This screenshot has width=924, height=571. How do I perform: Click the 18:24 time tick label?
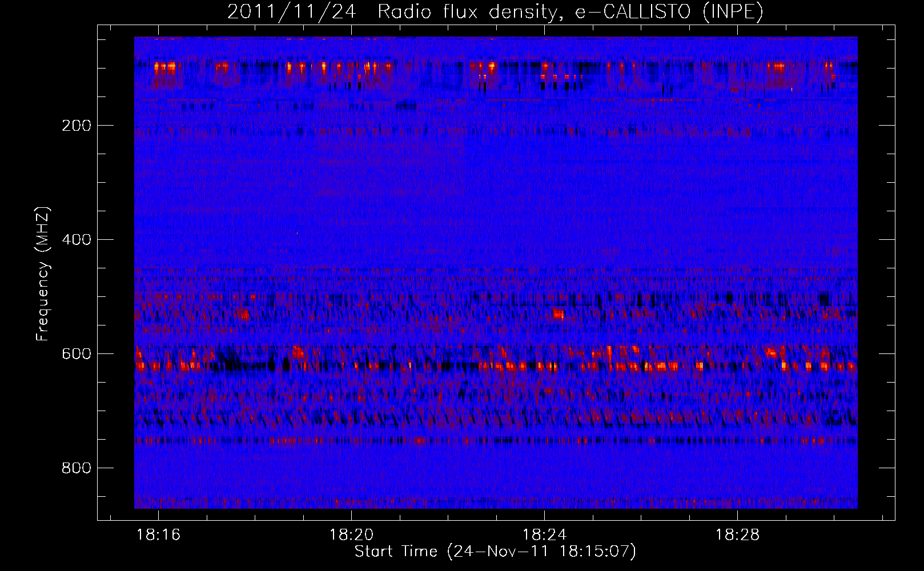[544, 535]
